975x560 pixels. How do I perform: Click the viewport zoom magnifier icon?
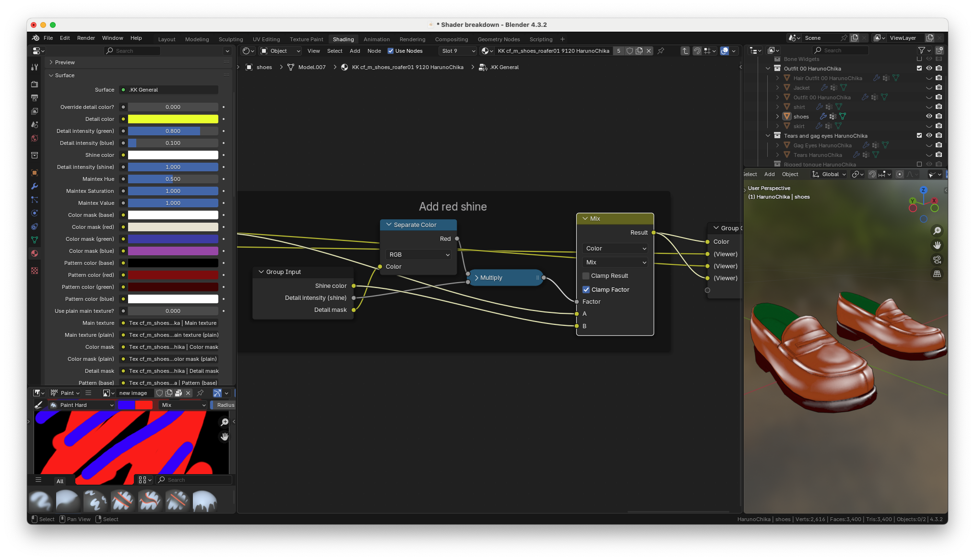pyautogui.click(x=937, y=231)
